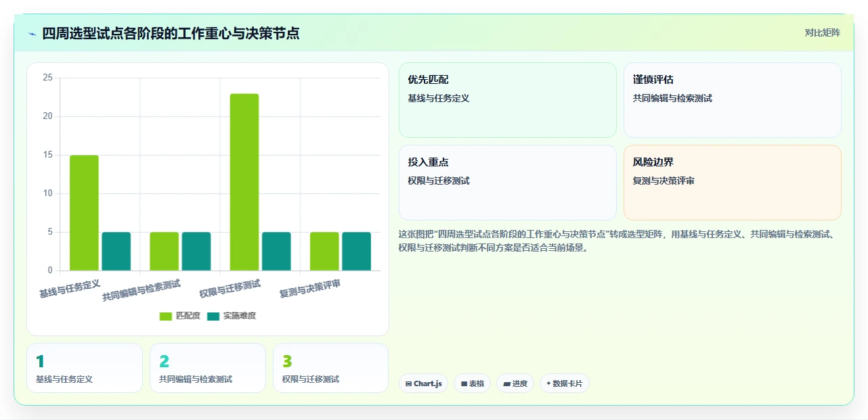
Task: Click the lightning icon beside the title
Action: [32, 34]
